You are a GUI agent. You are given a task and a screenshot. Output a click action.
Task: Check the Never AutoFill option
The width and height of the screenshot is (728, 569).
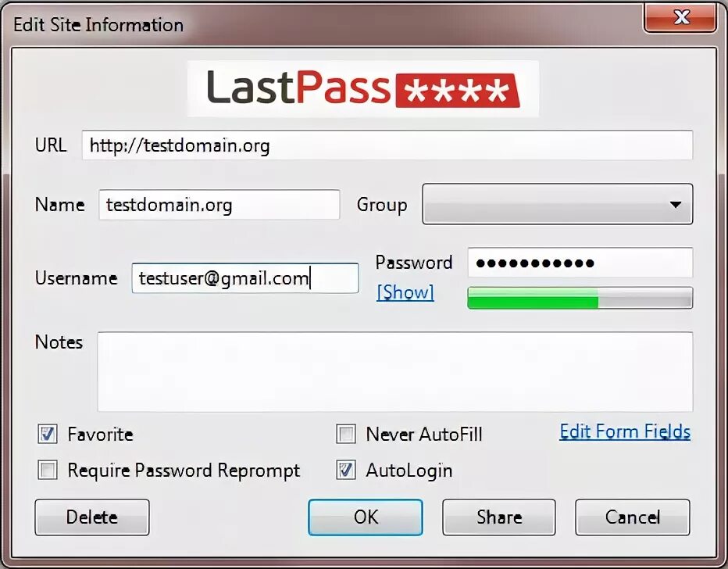(x=346, y=434)
